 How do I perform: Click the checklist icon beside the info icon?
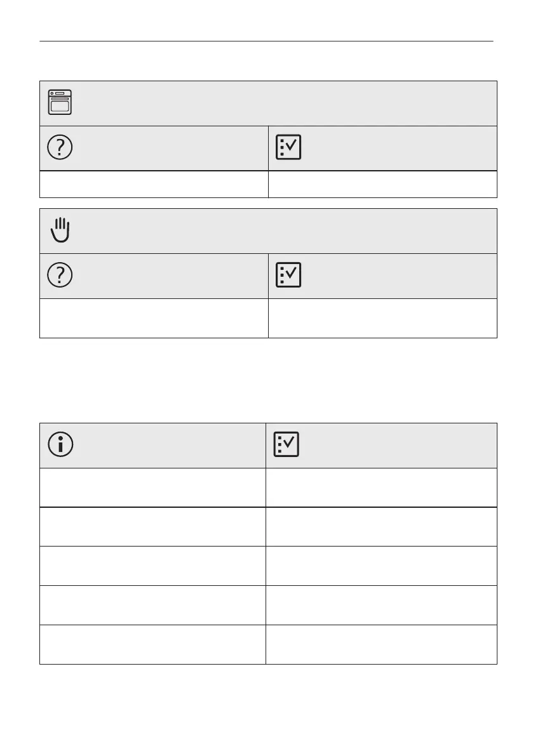pyautogui.click(x=287, y=445)
